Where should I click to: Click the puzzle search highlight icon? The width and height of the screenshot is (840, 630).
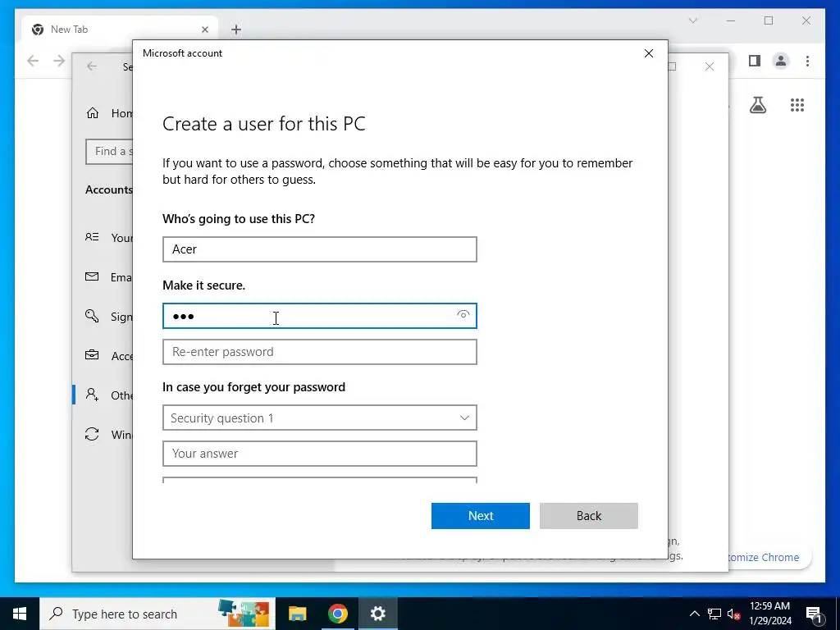(244, 614)
